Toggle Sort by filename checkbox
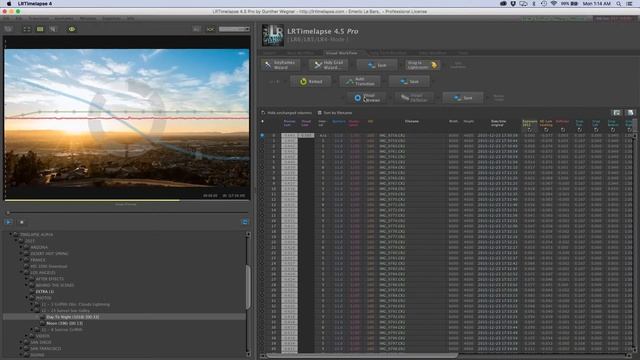 pos(320,113)
